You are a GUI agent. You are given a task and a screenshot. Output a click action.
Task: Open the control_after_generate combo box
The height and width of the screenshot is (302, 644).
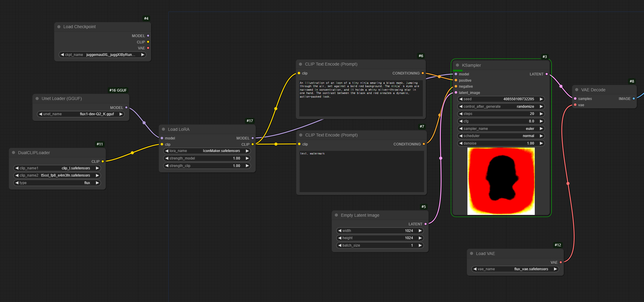click(x=501, y=107)
